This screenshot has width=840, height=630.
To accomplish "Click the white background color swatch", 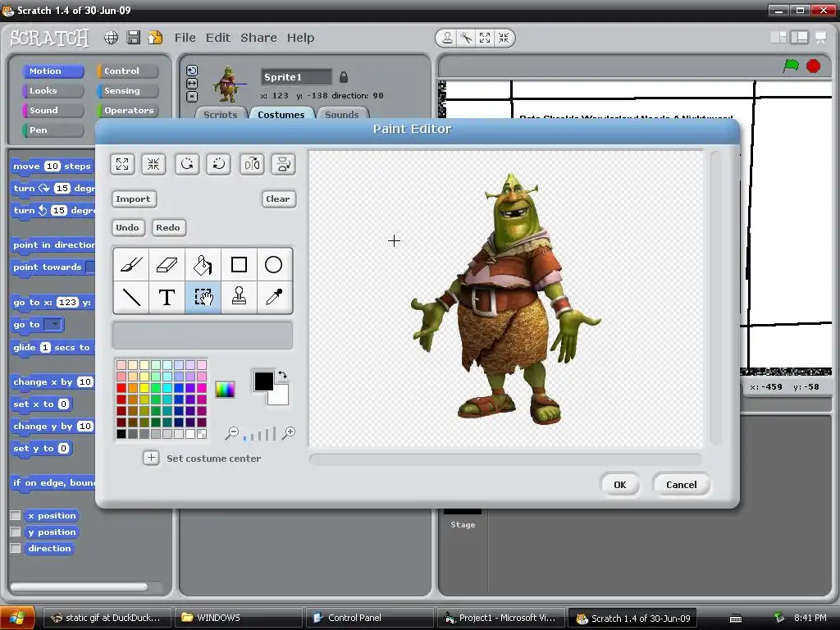I will tap(281, 398).
